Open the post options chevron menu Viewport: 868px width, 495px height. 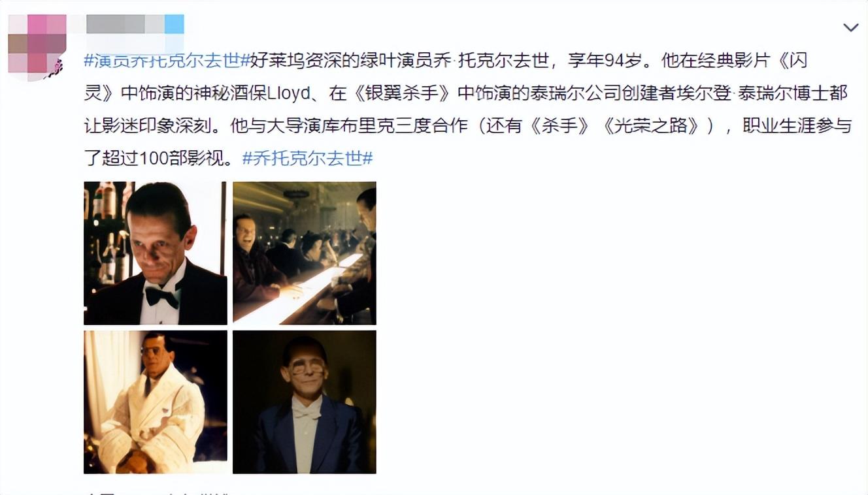click(850, 27)
